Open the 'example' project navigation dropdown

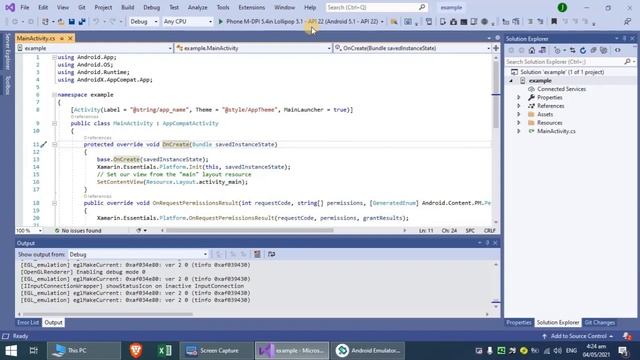95,48
